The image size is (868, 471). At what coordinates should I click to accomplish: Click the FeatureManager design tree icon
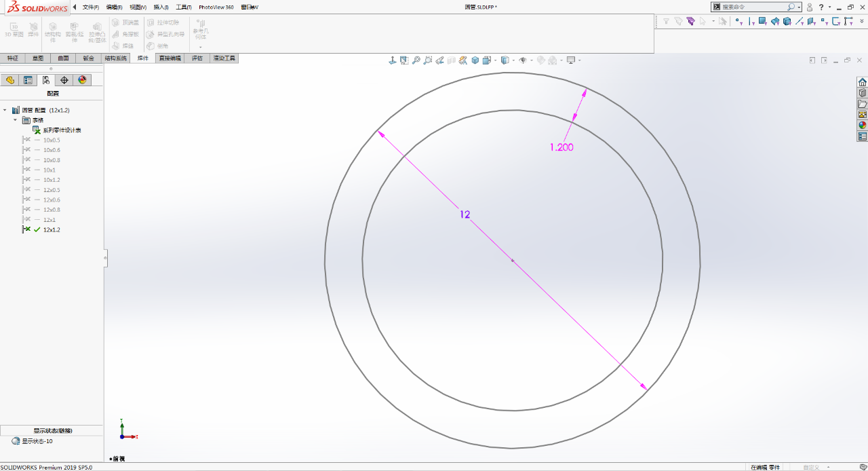pos(10,80)
